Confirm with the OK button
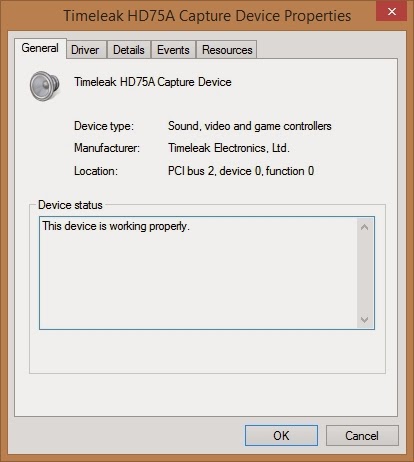This screenshot has width=414, height=462. pos(281,435)
